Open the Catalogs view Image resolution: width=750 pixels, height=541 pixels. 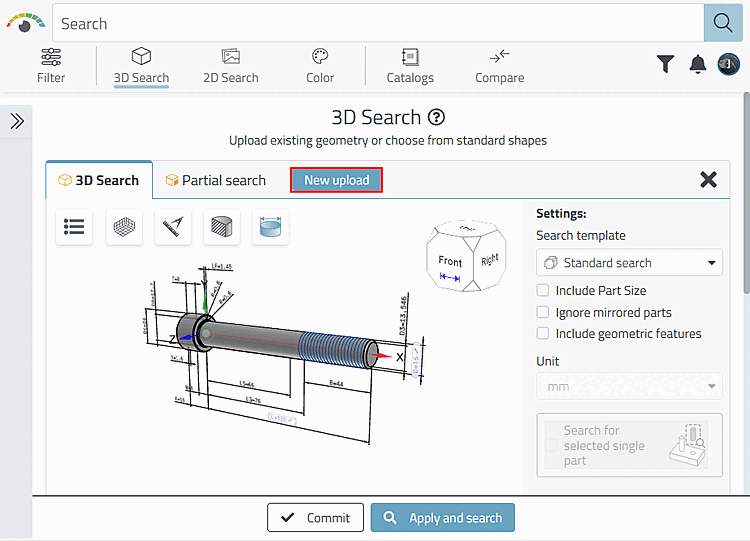410,65
